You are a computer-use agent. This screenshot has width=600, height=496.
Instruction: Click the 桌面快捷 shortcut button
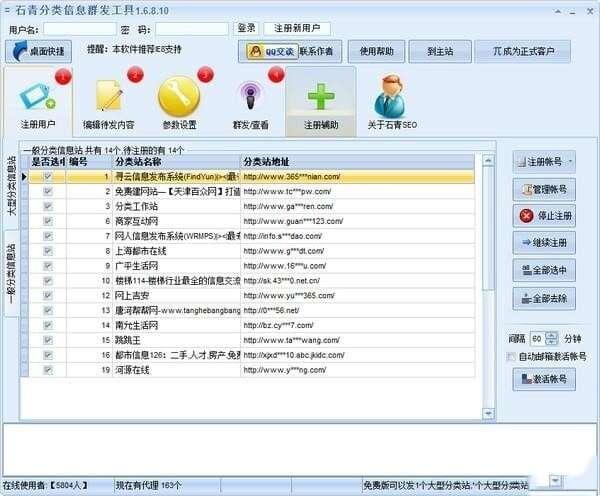click(39, 51)
